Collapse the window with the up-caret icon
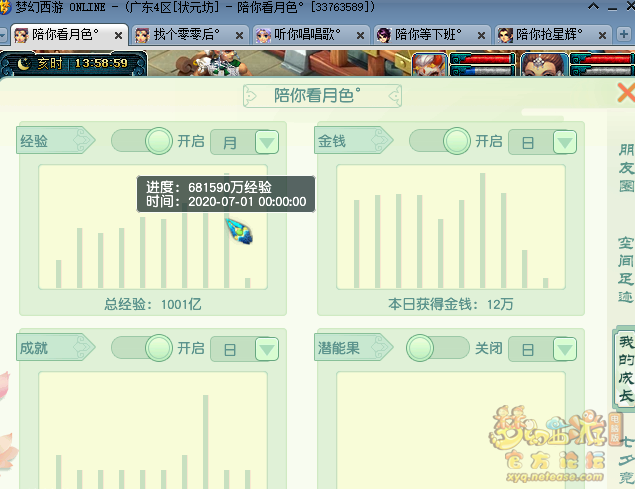The image size is (635, 489). (x=594, y=7)
